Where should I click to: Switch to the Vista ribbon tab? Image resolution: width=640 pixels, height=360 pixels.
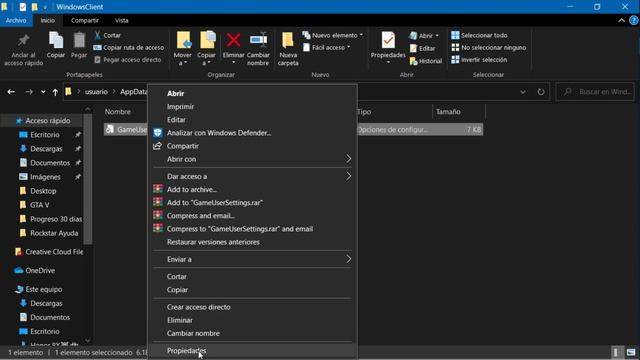coord(121,20)
